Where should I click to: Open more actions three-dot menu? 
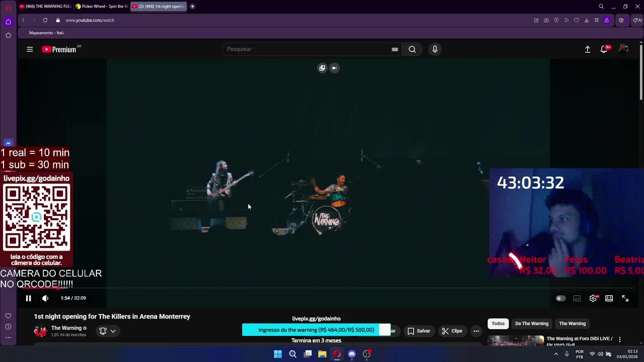pyautogui.click(x=476, y=331)
